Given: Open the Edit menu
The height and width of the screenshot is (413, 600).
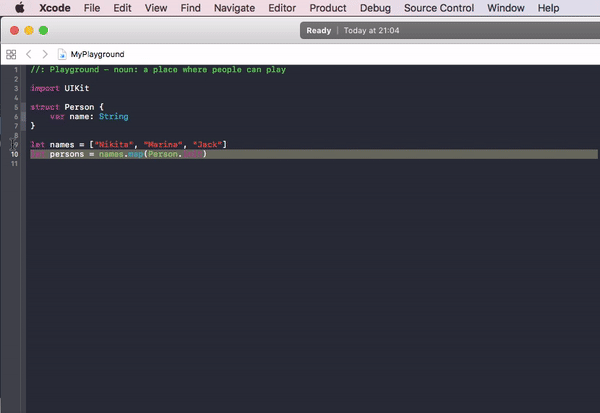Looking at the screenshot, I should (x=122, y=8).
